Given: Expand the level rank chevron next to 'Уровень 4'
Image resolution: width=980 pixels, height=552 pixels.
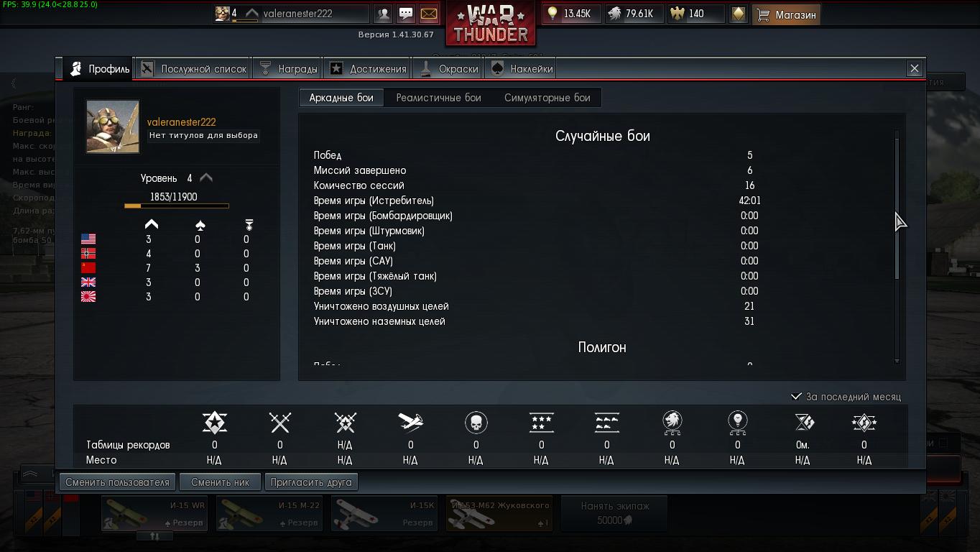Looking at the screenshot, I should coord(206,178).
